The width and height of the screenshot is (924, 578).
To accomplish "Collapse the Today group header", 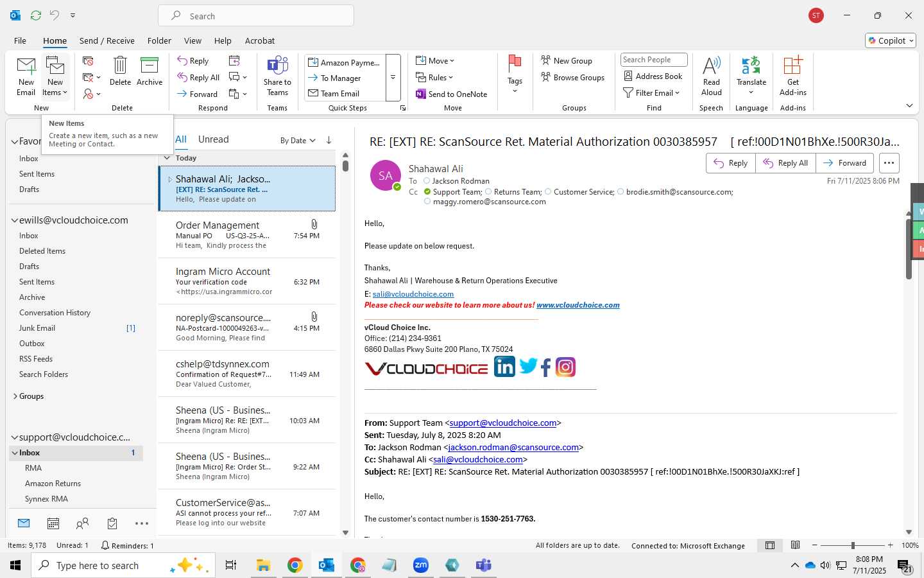I will (x=167, y=158).
